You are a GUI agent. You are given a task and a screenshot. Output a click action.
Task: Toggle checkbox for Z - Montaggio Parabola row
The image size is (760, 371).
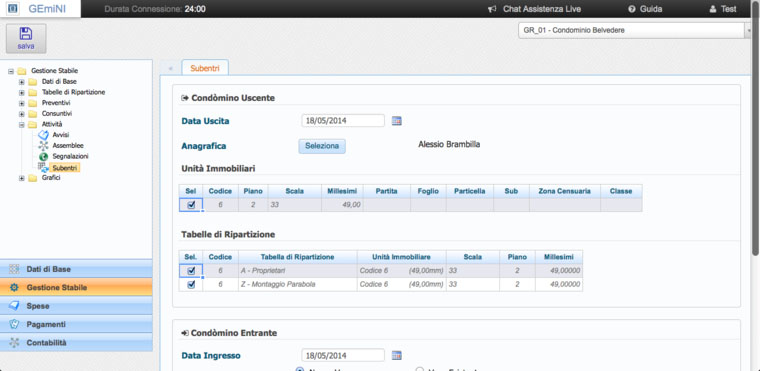[x=191, y=285]
